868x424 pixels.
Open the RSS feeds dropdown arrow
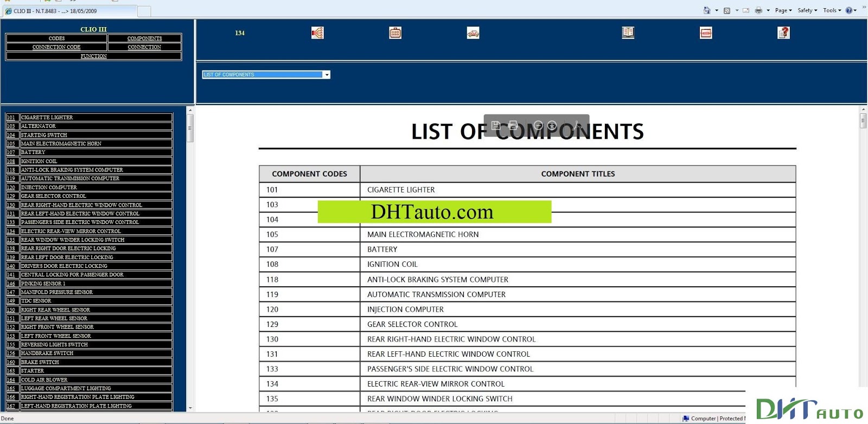pos(737,10)
